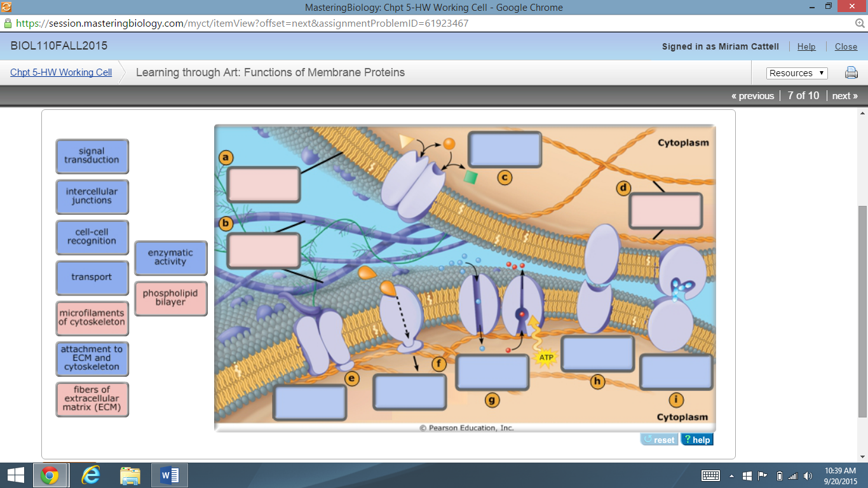
Task: Click the Action Center flag icon
Action: pos(763,475)
